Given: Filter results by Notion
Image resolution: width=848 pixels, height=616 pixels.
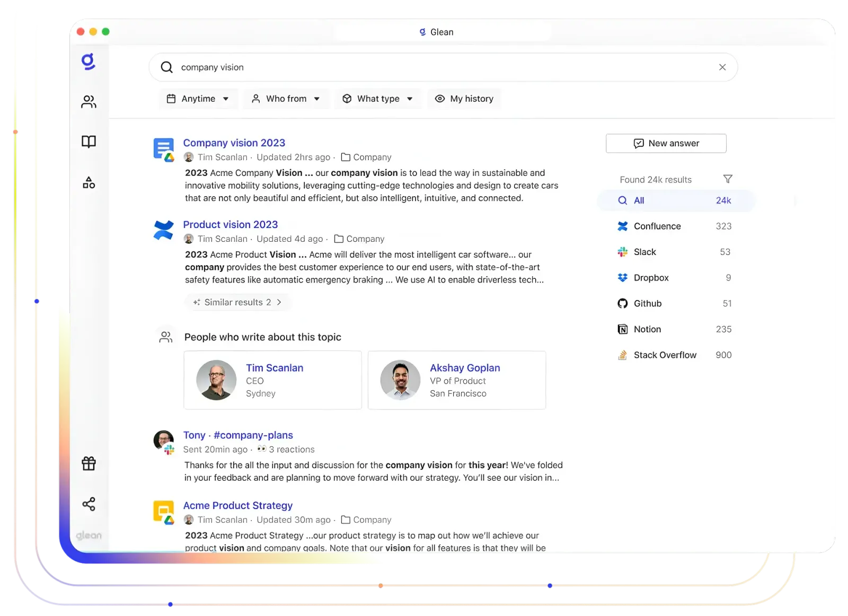Looking at the screenshot, I should tap(675, 329).
